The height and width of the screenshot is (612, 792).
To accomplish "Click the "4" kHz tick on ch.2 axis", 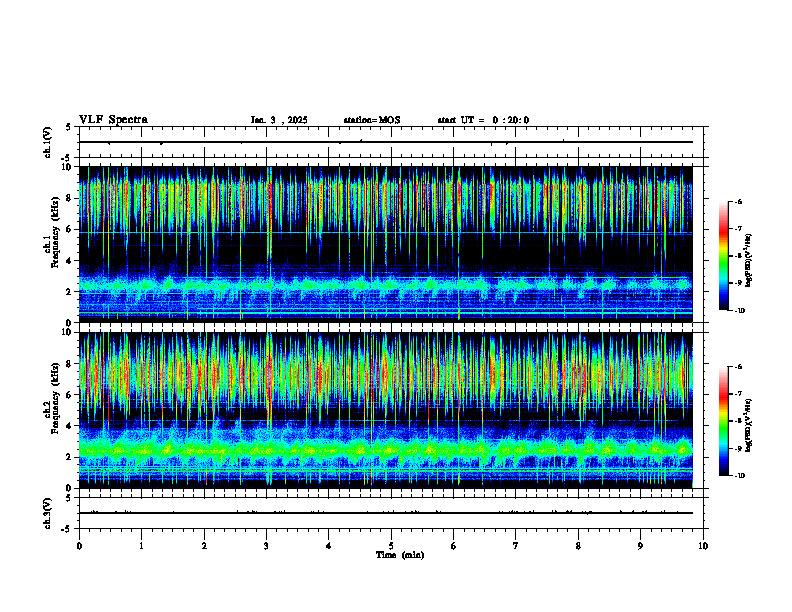I will coord(70,426).
